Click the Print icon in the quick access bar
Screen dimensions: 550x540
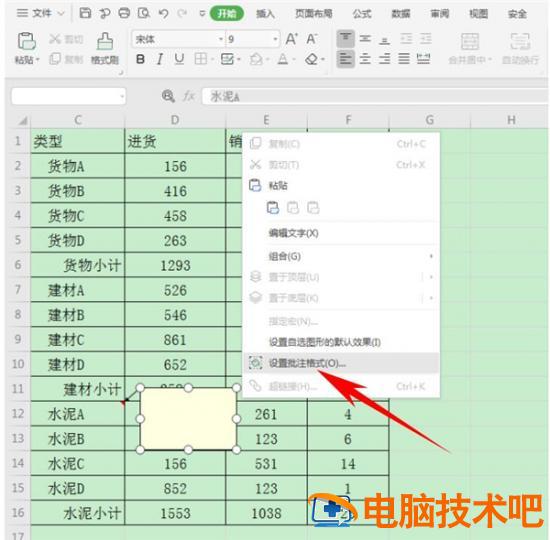(124, 13)
